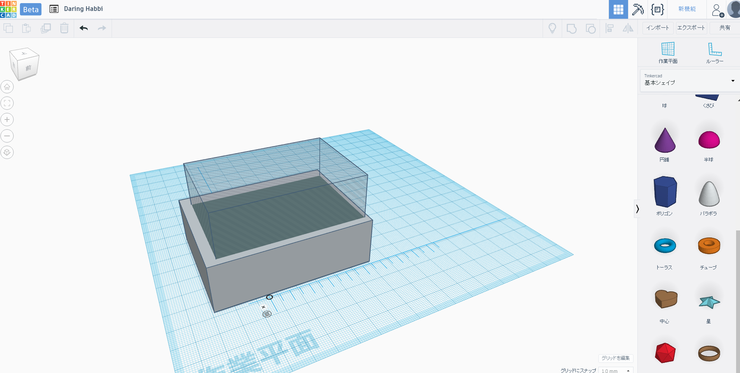The image size is (740, 373).
Task: Pick the red icosahedron shape
Action: [x=665, y=353]
